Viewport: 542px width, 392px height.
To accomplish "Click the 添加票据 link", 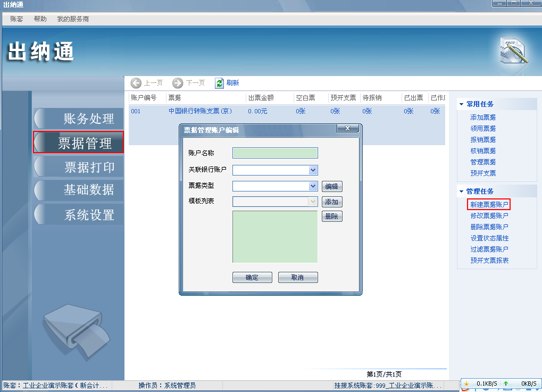I will [483, 118].
